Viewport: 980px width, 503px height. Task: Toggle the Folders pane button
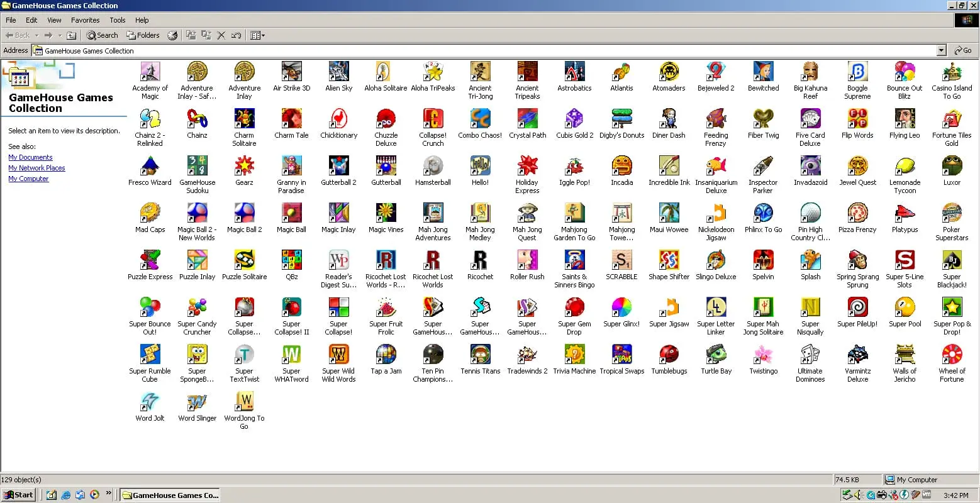143,35
